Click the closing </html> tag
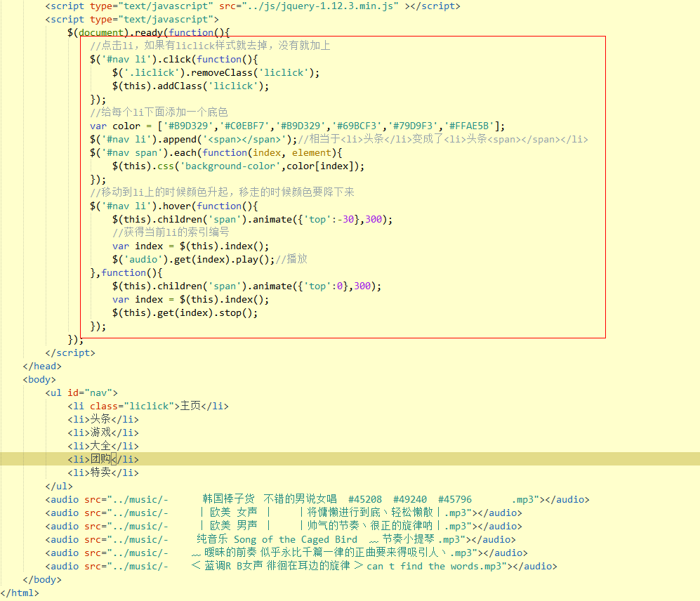Image resolution: width=700 pixels, height=601 pixels. [20, 593]
